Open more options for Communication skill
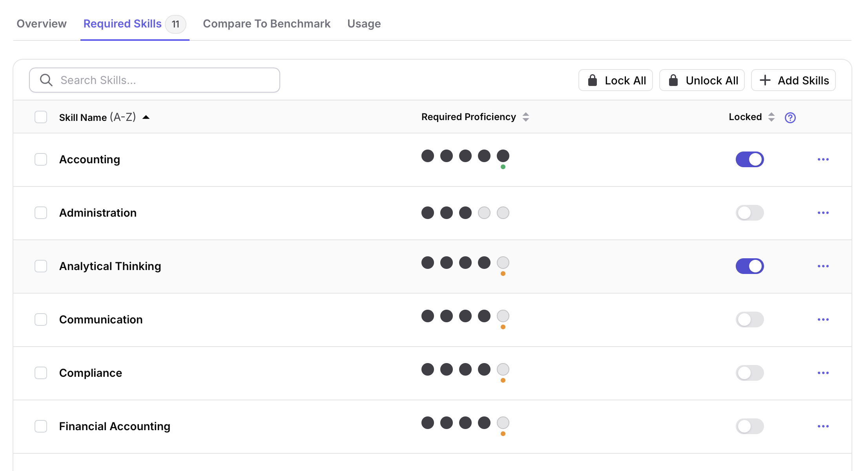This screenshot has width=868, height=471. pyautogui.click(x=823, y=319)
